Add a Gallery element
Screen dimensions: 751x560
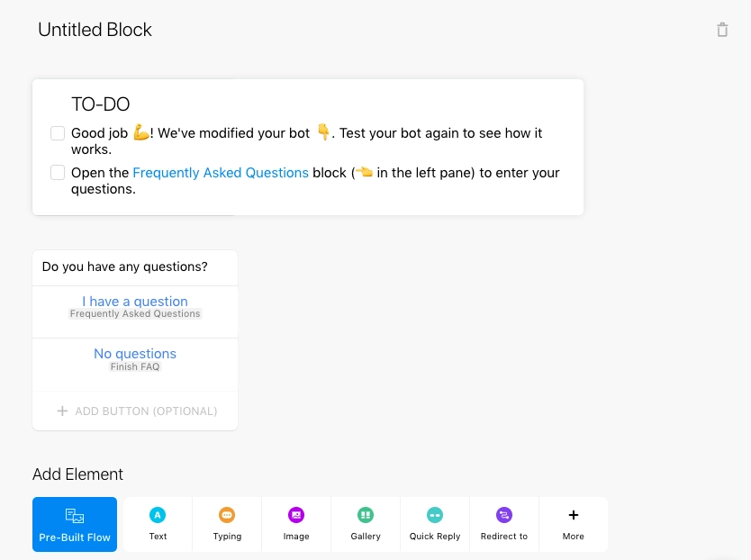366,524
